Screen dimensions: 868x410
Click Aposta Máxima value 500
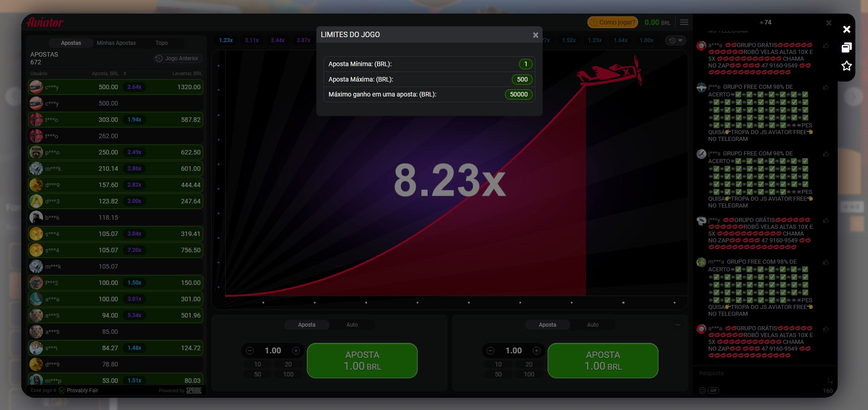click(522, 79)
